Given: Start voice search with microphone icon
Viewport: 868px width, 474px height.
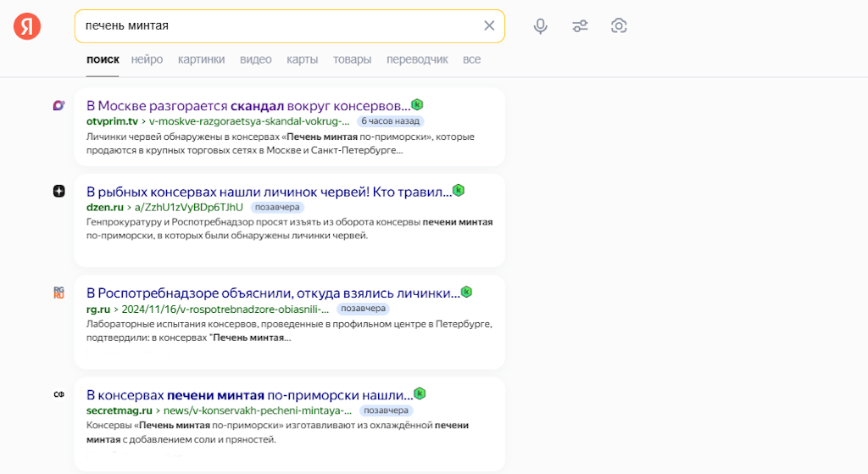Looking at the screenshot, I should point(540,26).
